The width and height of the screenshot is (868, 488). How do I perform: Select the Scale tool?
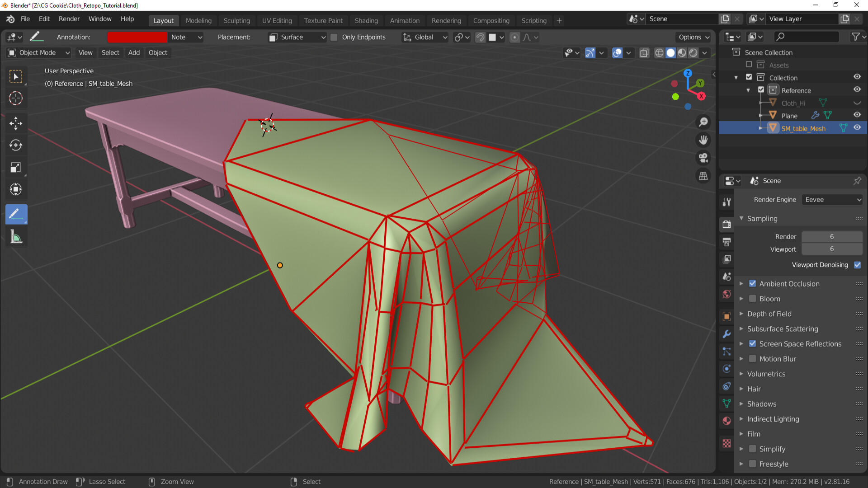click(x=16, y=168)
